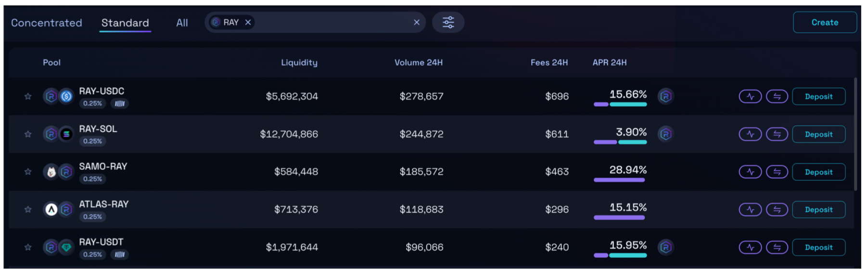Click the Create button
This screenshot has width=868, height=275.
[824, 23]
